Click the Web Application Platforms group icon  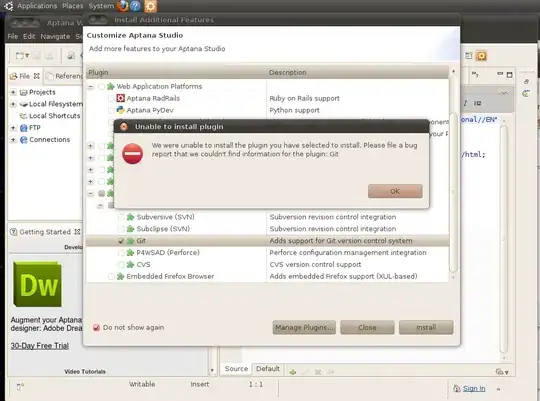[x=111, y=86]
